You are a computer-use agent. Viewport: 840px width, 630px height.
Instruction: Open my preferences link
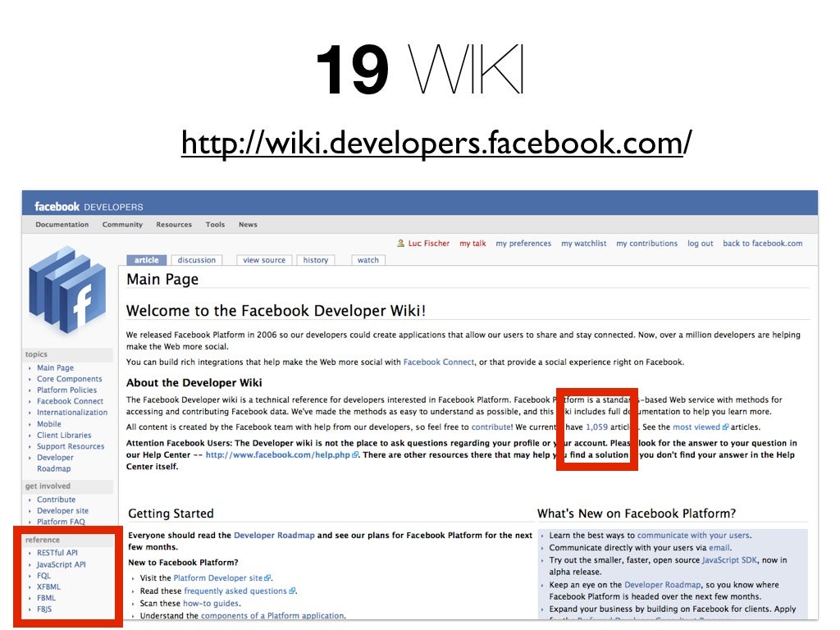[523, 243]
